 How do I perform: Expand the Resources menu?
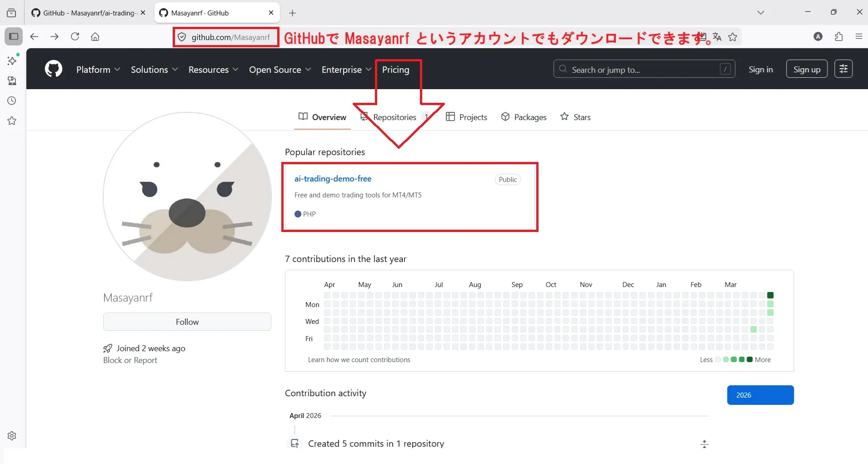click(x=213, y=70)
